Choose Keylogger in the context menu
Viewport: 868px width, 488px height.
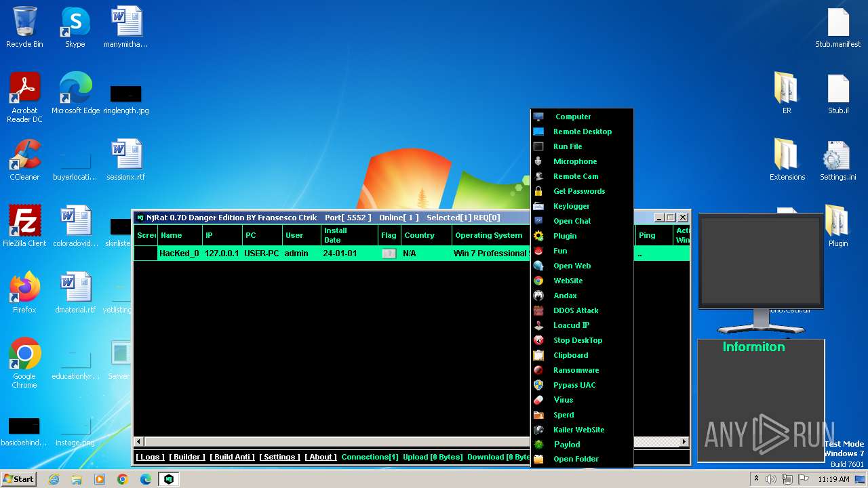[582, 206]
